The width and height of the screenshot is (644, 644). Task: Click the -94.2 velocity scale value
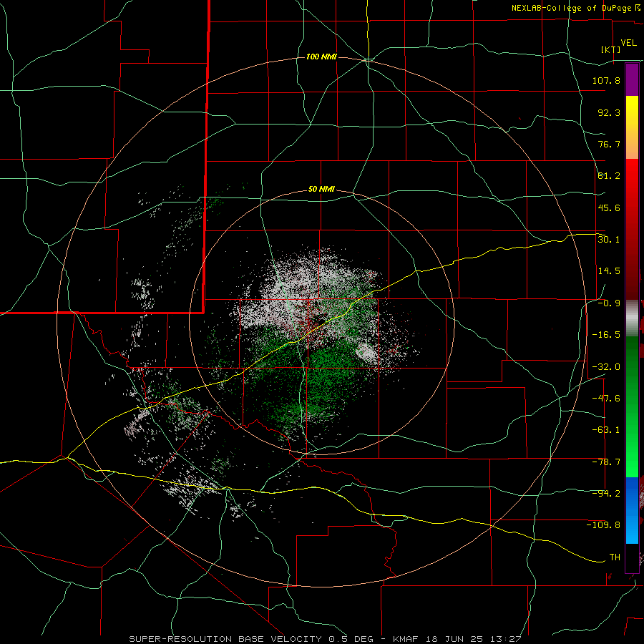click(x=606, y=493)
